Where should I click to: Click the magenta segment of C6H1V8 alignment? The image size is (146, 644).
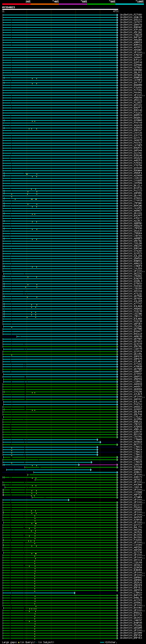pos(98,465)
